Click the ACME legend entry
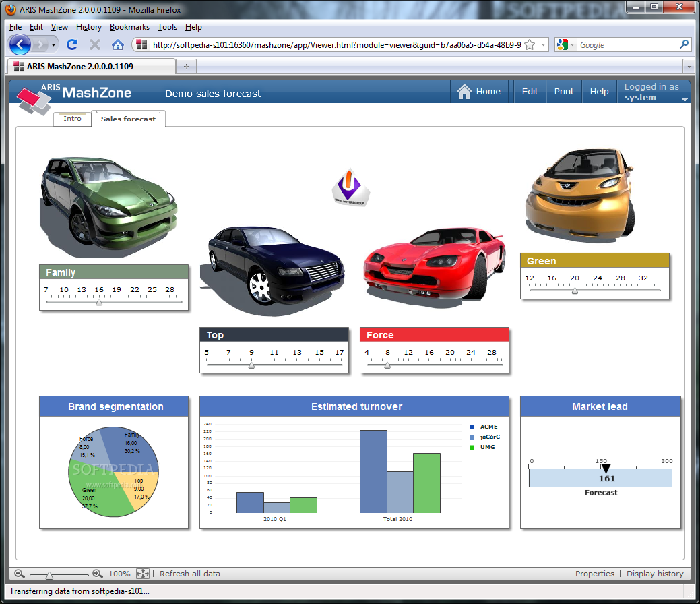 [x=484, y=427]
